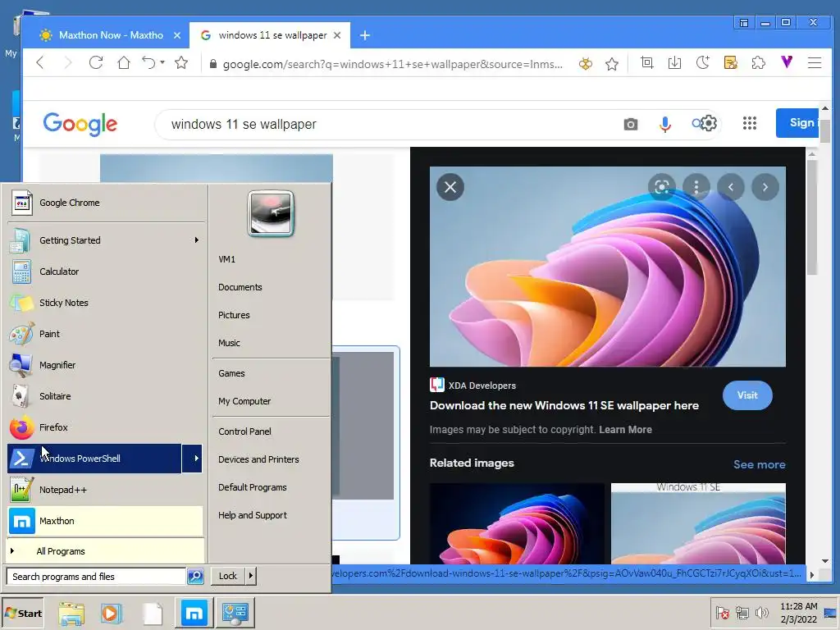Click the yellow icon inside address bar
The width and height of the screenshot is (840, 630).
586,64
